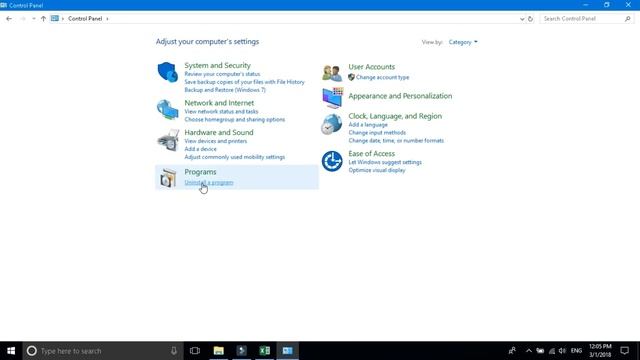Click Control Panel breadcrumb in address bar
The height and width of the screenshot is (360, 640).
(x=85, y=19)
